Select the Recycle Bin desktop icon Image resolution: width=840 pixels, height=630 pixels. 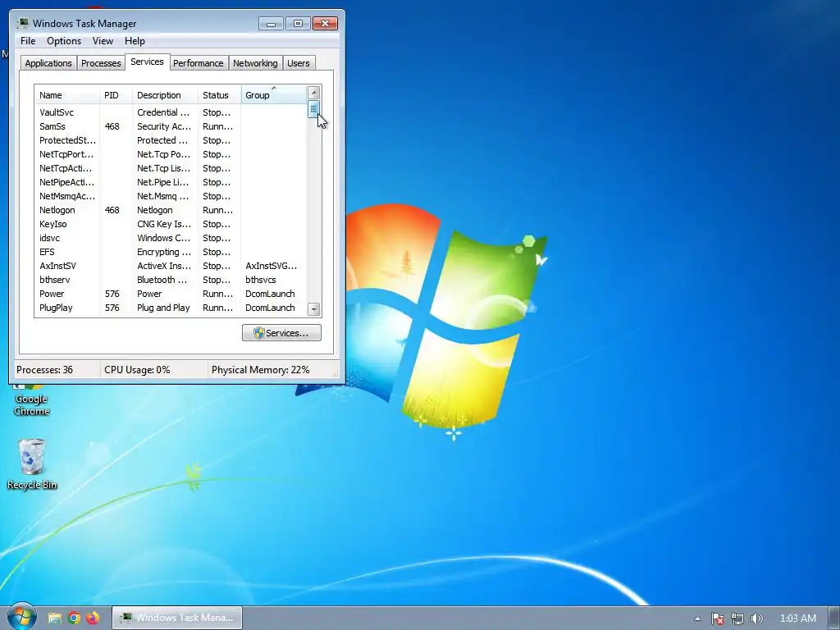coord(32,464)
